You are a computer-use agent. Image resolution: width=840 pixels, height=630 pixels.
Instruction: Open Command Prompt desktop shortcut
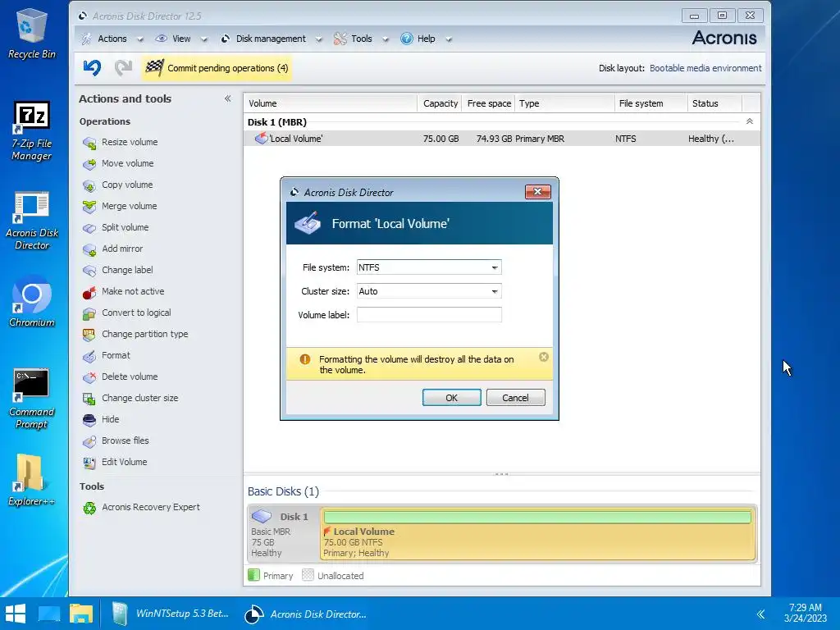point(32,399)
